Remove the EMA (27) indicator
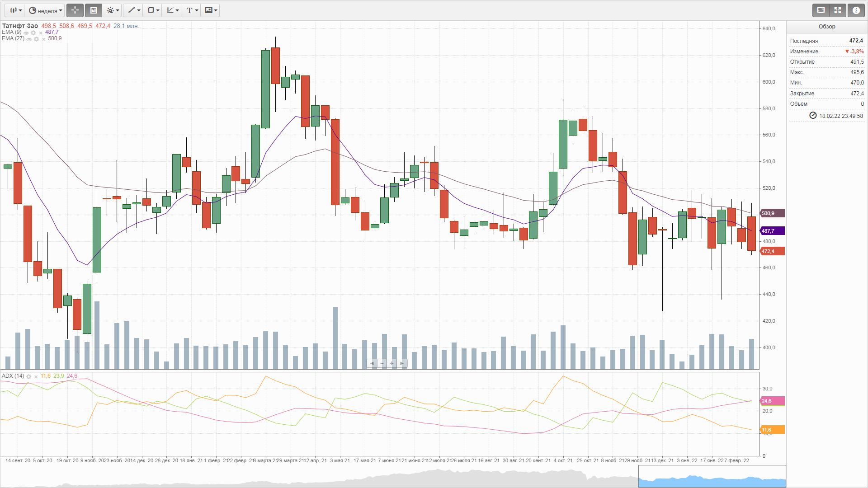868x488 pixels. [x=43, y=39]
